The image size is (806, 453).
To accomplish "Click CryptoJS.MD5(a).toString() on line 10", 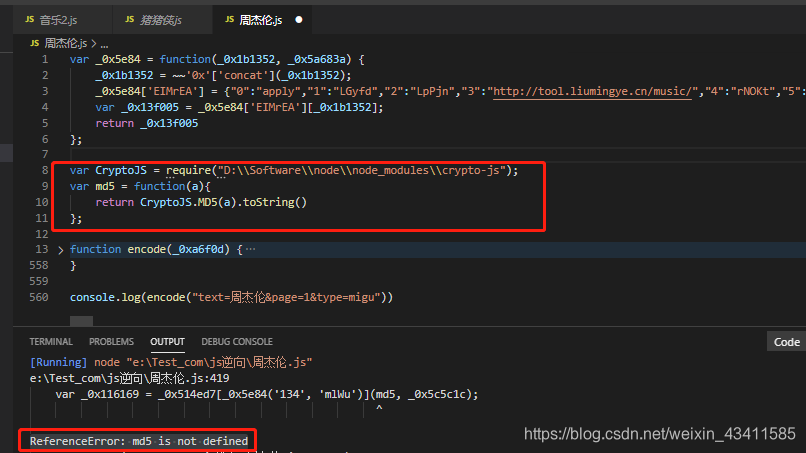I will coord(224,202).
